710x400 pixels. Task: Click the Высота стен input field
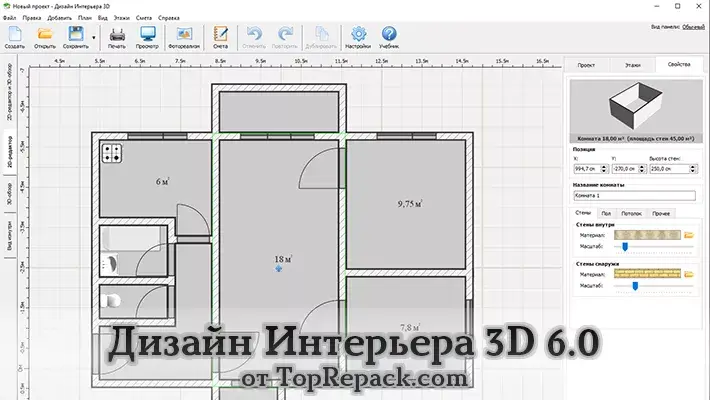coord(669,169)
